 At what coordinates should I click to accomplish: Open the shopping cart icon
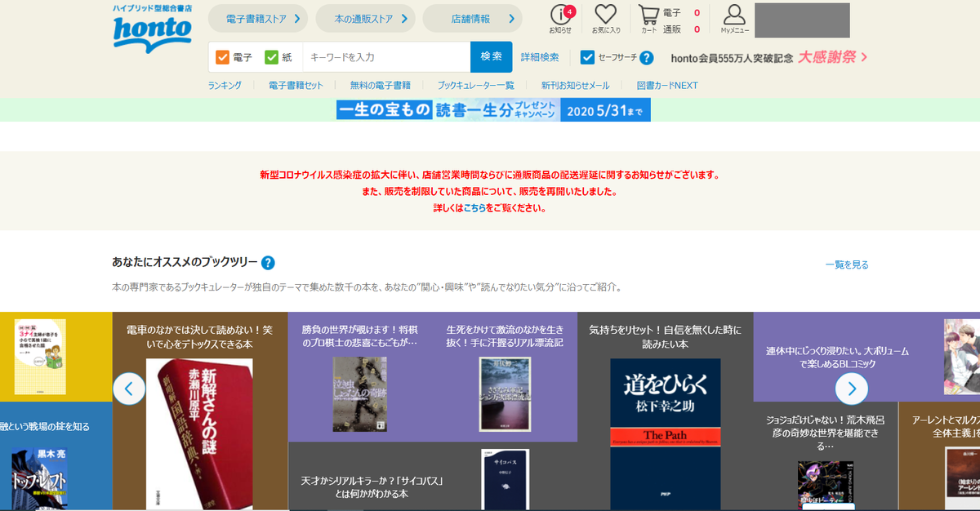pyautogui.click(x=649, y=19)
